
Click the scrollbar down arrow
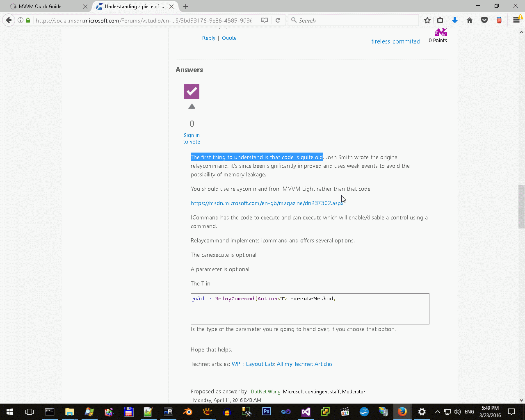click(x=521, y=400)
